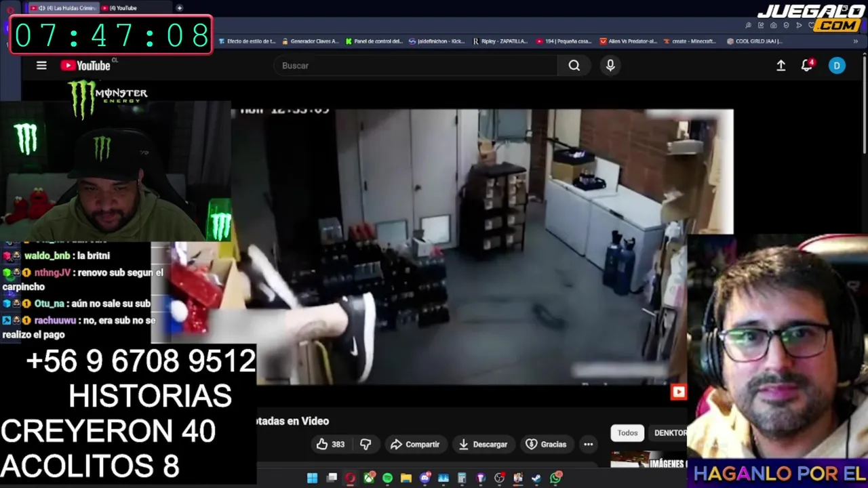Viewport: 868px width, 488px height.
Task: Open the "COOL GIRLD JAAJ" bookmark
Action: [754, 41]
